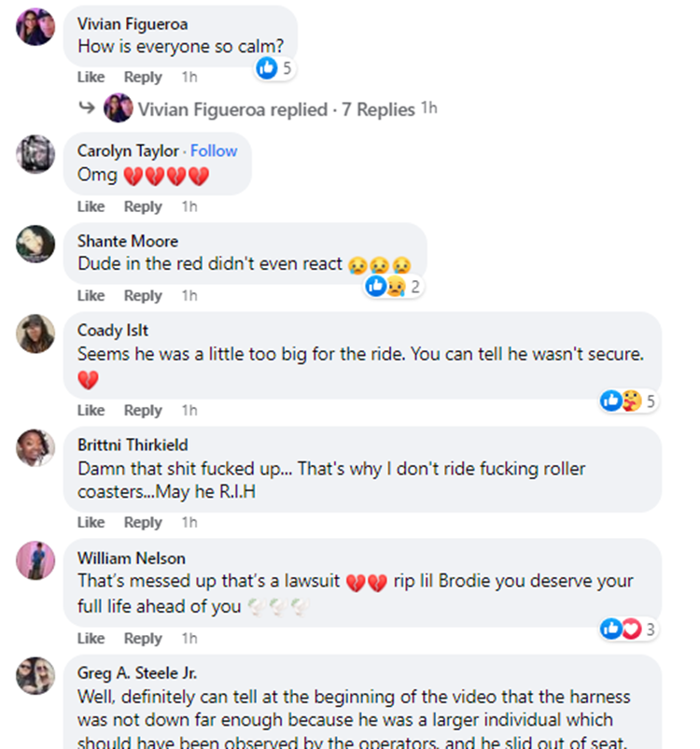Click Greg A. Steele Jr.'s avatar
This screenshot has height=749, width=700.
(35, 675)
